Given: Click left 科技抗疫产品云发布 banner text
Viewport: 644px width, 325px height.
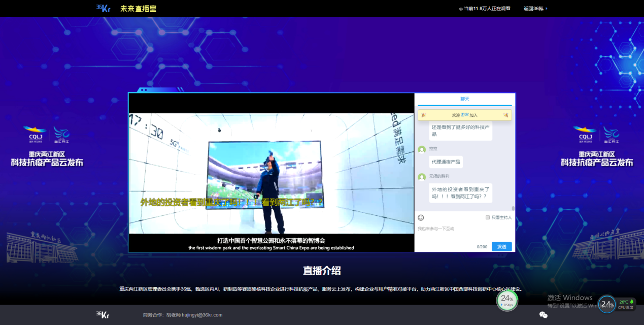Looking at the screenshot, I should tap(47, 162).
